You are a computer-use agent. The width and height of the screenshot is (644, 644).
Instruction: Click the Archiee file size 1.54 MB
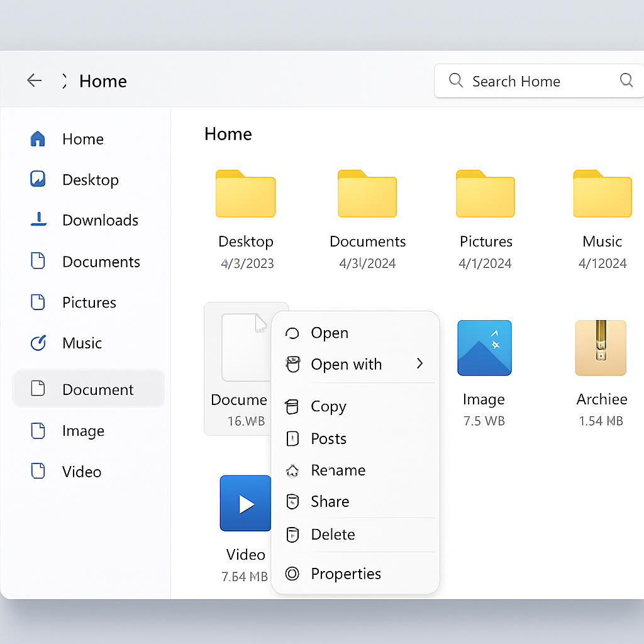click(x=601, y=421)
